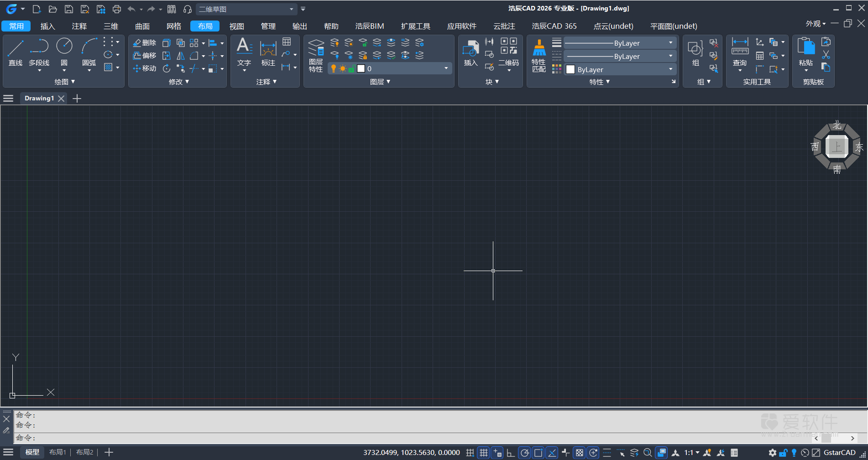The height and width of the screenshot is (460, 868).
Task: Pick the 圆 circle tool
Action: [x=64, y=52]
